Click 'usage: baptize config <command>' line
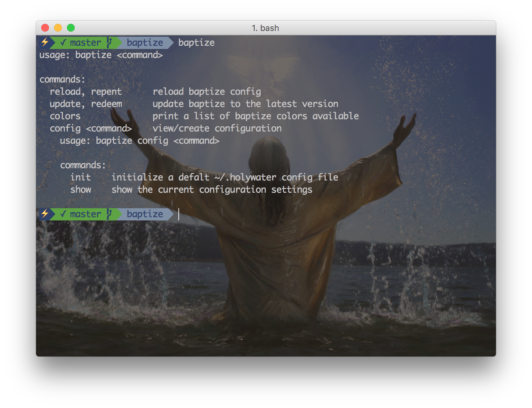 pos(140,141)
